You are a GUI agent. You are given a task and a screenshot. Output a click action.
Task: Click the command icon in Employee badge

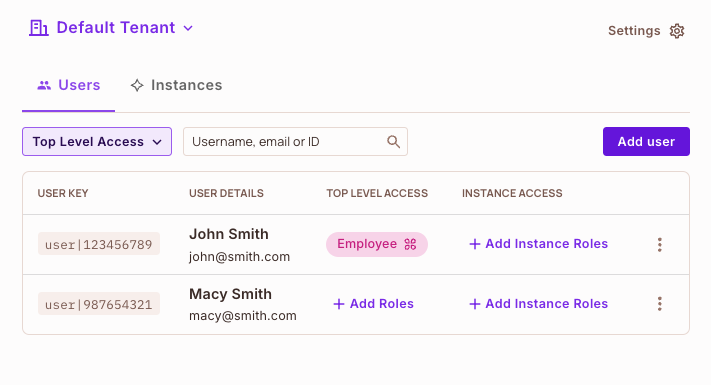[x=410, y=244]
